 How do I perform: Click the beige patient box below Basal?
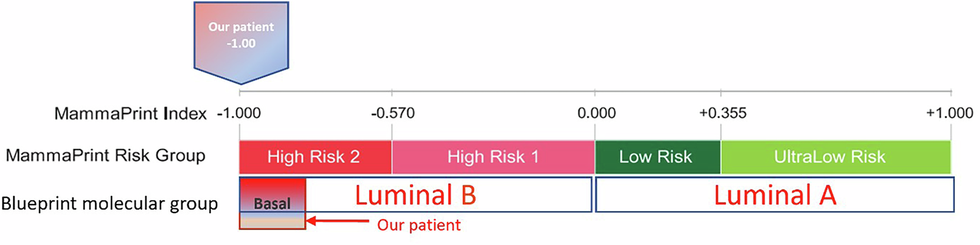tap(272, 221)
